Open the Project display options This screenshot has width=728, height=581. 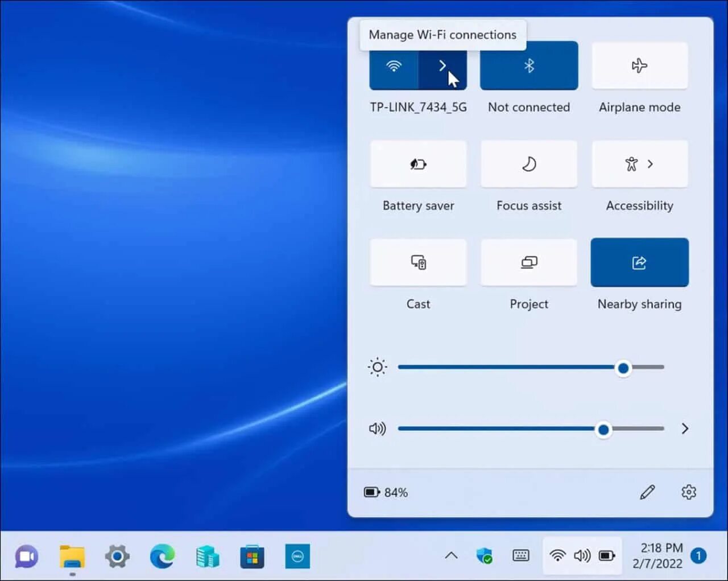coord(529,262)
